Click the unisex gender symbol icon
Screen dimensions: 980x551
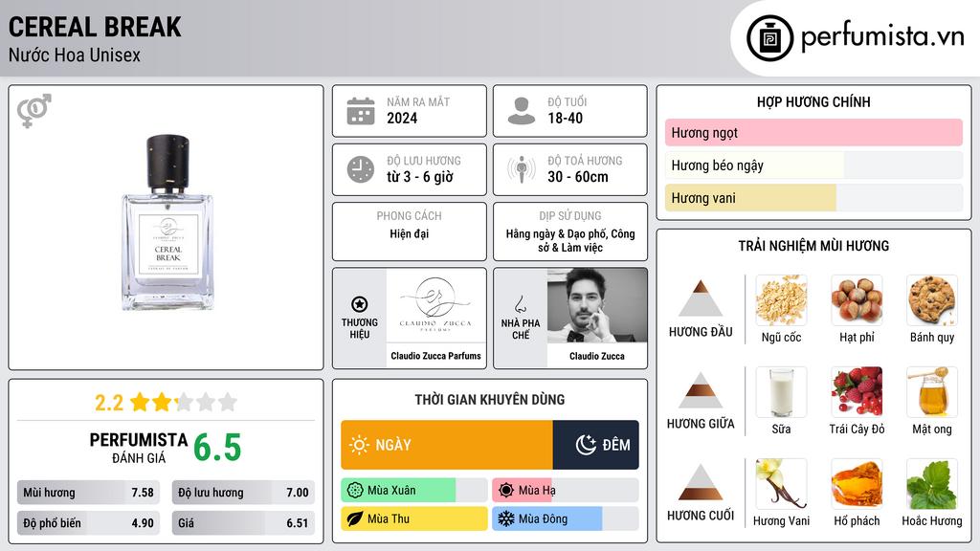pos(33,111)
